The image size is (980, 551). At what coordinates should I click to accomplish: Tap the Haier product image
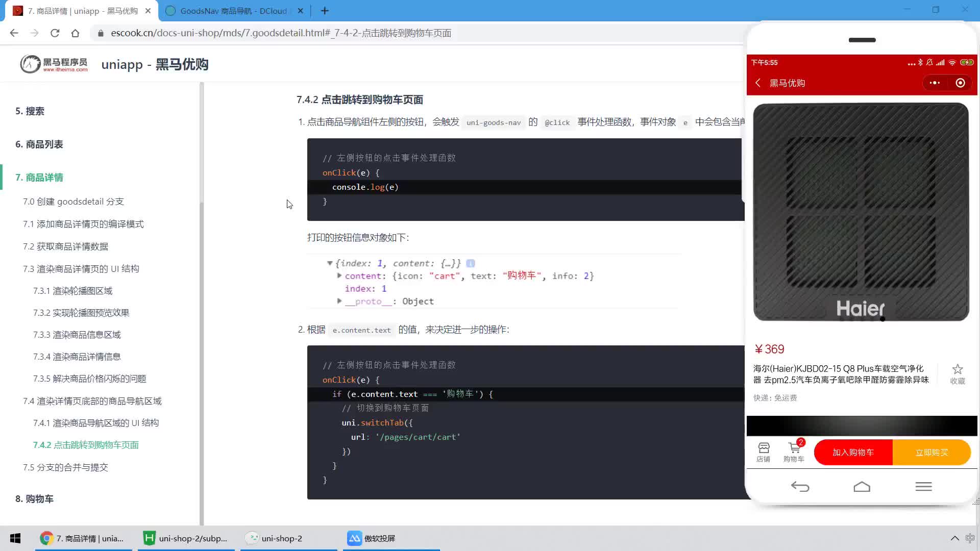coord(861,212)
